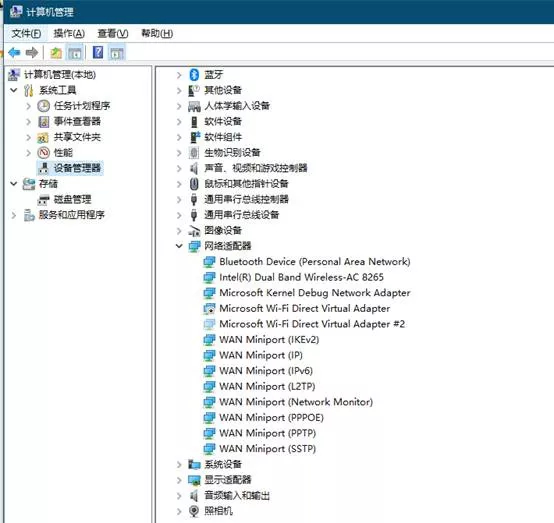Image resolution: width=554 pixels, height=523 pixels.
Task: Select WAN Miniport (L2TP)
Action: point(267,386)
